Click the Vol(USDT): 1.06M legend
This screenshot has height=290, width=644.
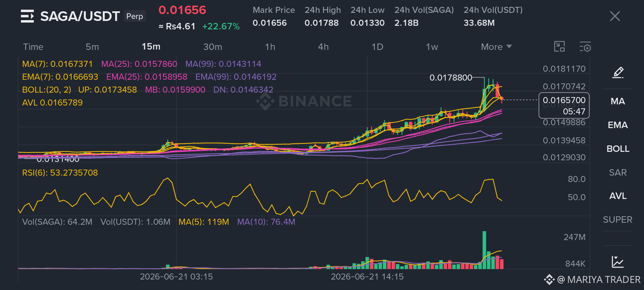(135, 222)
